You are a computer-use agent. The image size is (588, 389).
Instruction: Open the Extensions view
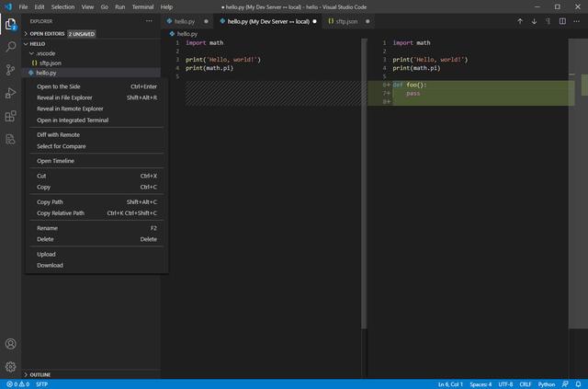click(x=10, y=116)
